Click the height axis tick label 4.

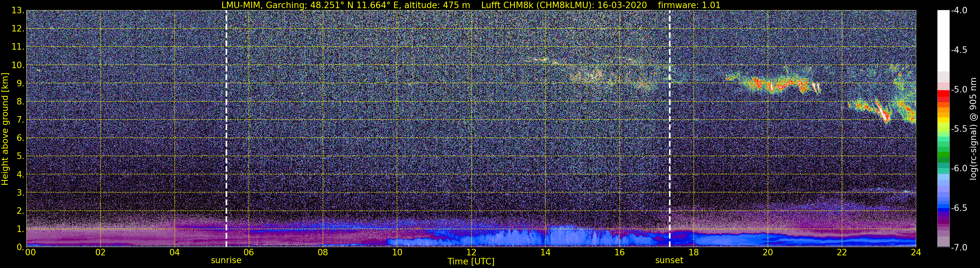pyautogui.click(x=20, y=175)
